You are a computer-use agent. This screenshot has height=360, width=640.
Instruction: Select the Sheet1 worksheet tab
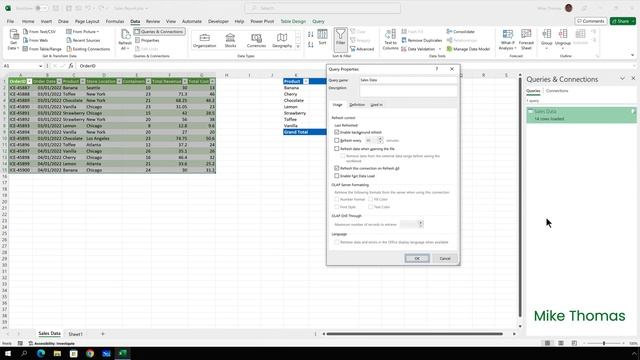point(75,334)
